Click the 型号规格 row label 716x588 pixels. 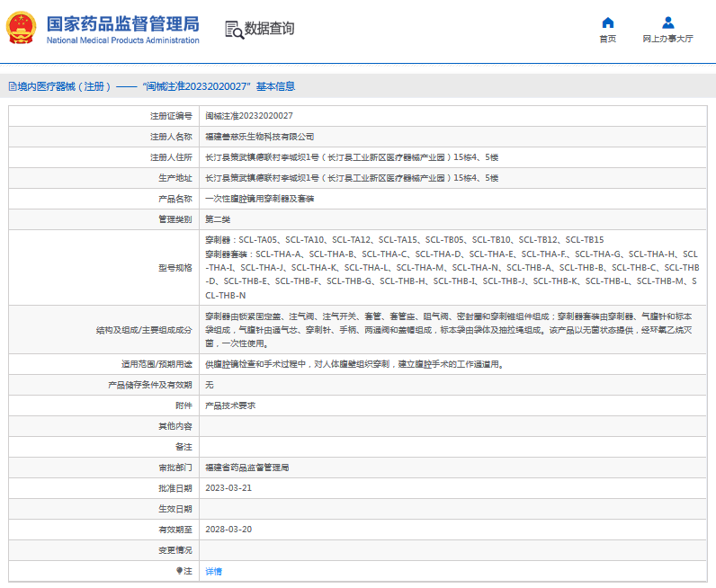pos(175,268)
